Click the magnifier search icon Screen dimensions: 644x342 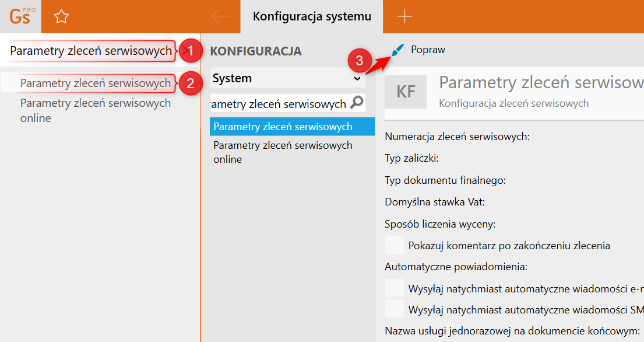357,103
